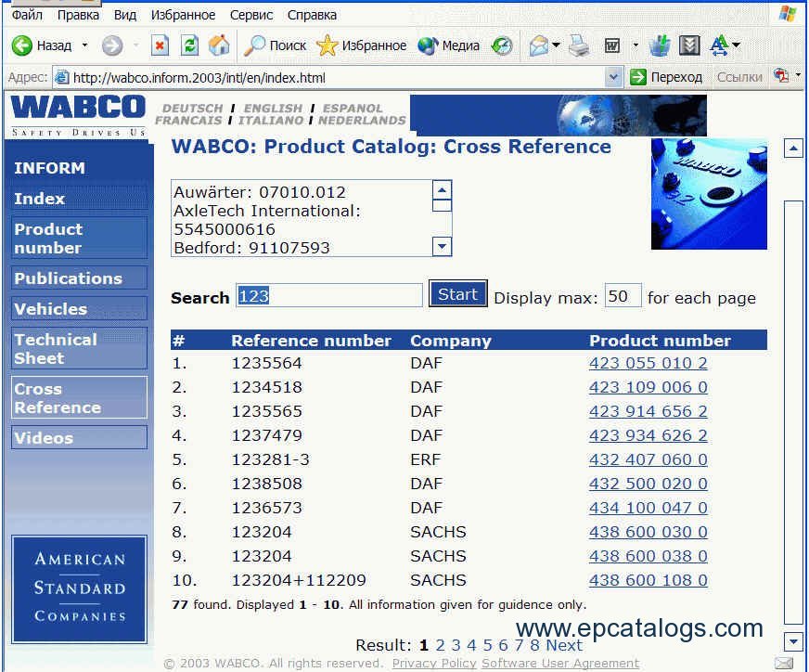
Task: Open product number 432 407 060 0
Action: coord(648,459)
